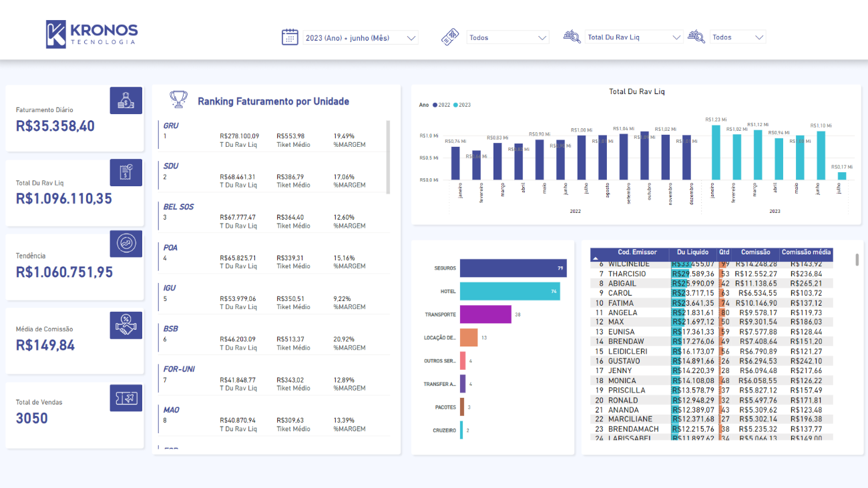Open the 2023 (Ano) + junho (Mês) date dropdown
The image size is (868, 488).
tap(361, 38)
